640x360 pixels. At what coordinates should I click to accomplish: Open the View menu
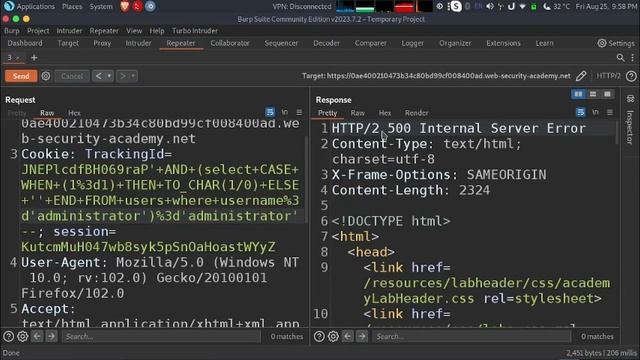(134, 31)
